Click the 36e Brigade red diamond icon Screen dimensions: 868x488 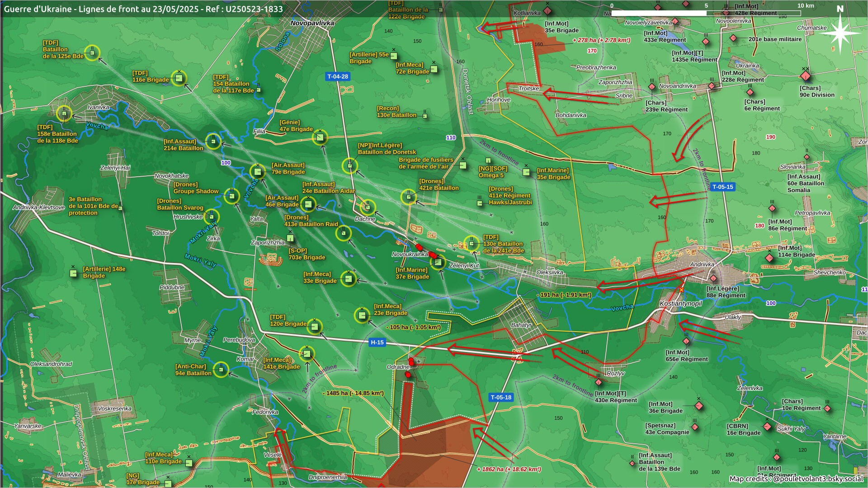(699, 406)
